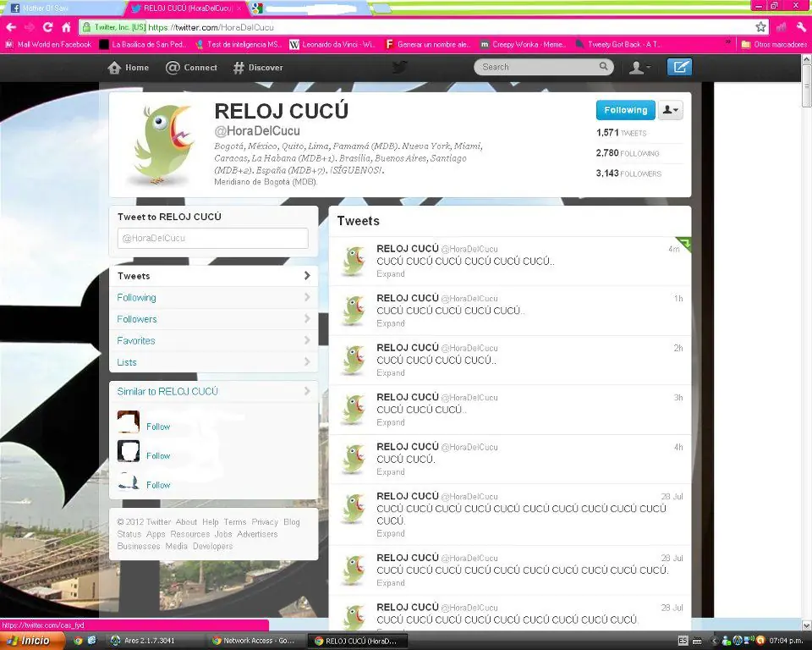Open the Privacy footer link
The height and width of the screenshot is (650, 812).
click(265, 522)
